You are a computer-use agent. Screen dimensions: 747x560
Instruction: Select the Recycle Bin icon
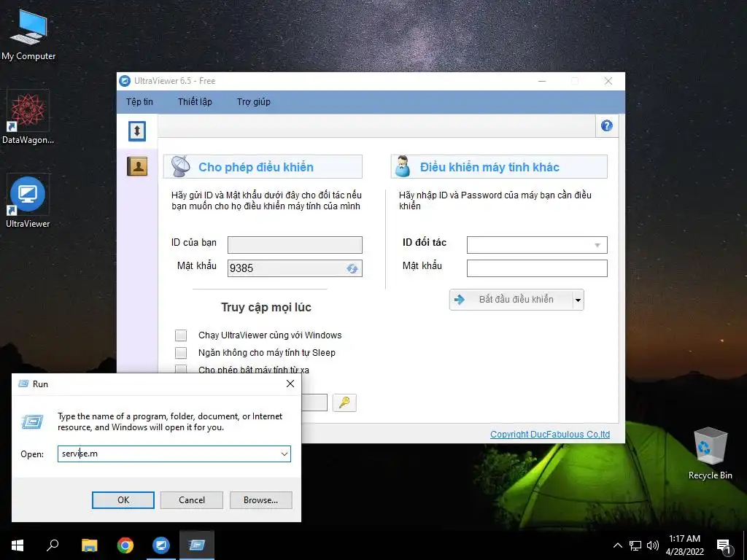tap(710, 454)
